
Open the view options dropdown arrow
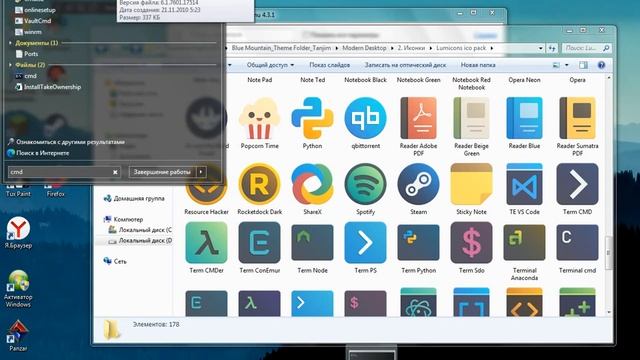coord(567,65)
